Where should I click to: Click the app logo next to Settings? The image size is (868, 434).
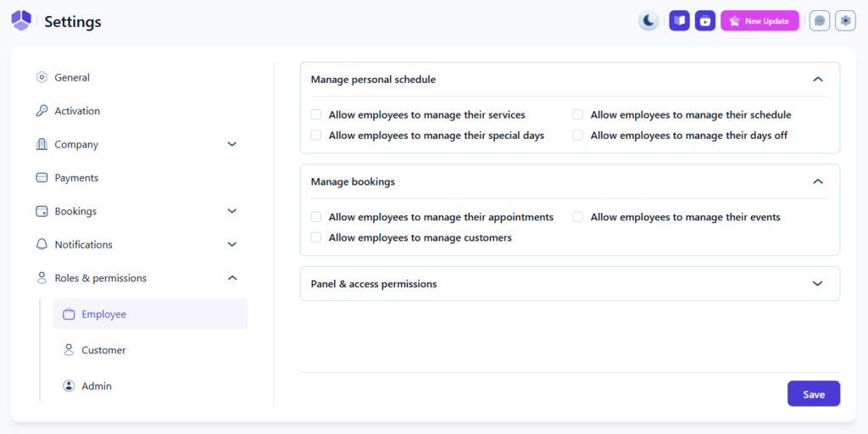21,21
